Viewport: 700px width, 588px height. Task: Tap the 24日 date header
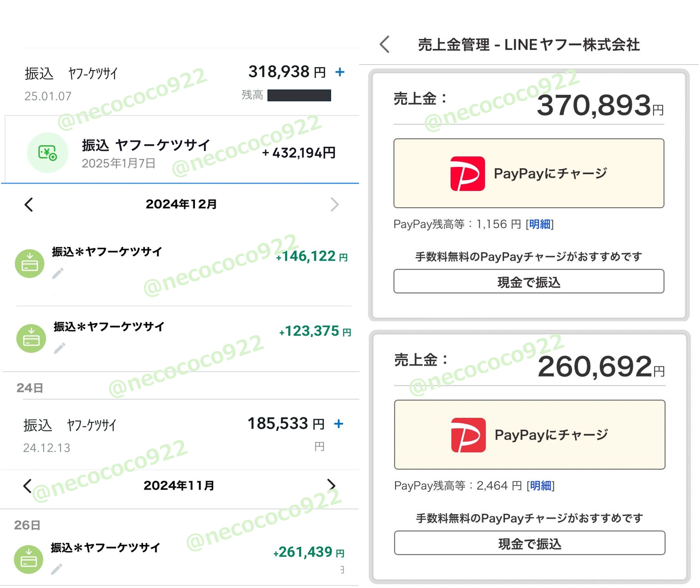point(30,388)
